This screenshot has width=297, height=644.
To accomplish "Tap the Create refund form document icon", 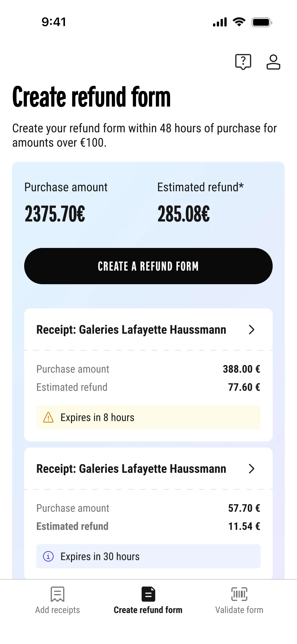I will (x=148, y=594).
